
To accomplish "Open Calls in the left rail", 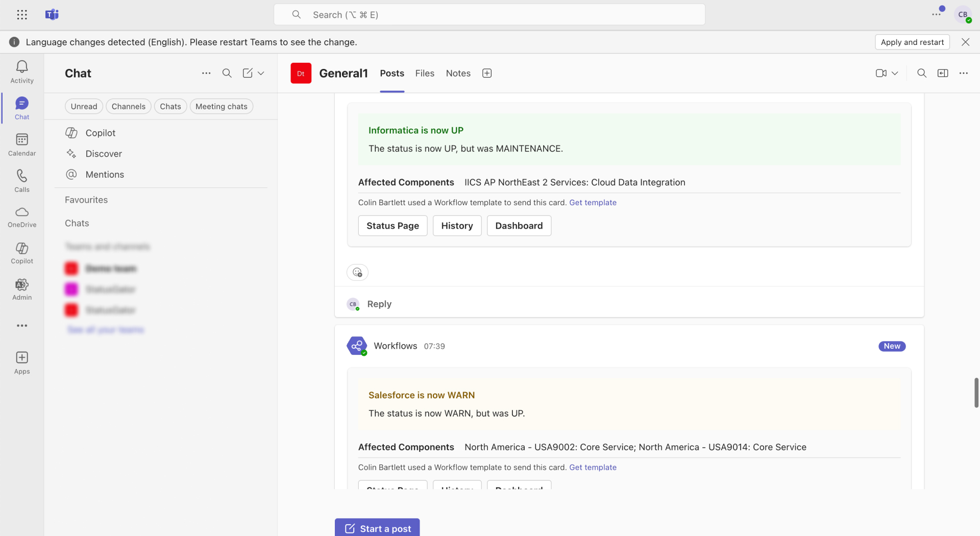I will click(22, 181).
